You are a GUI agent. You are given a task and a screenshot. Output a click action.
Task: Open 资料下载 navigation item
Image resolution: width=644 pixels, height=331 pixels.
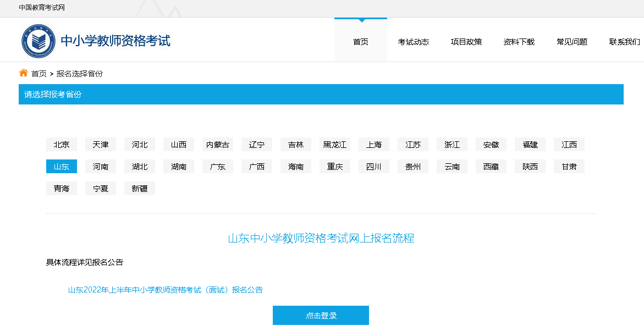coord(519,42)
